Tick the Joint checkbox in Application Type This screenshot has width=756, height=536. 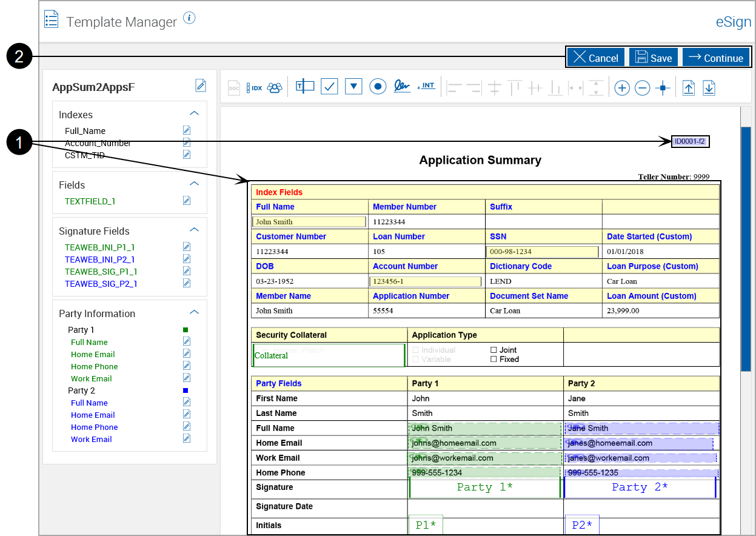(493, 350)
